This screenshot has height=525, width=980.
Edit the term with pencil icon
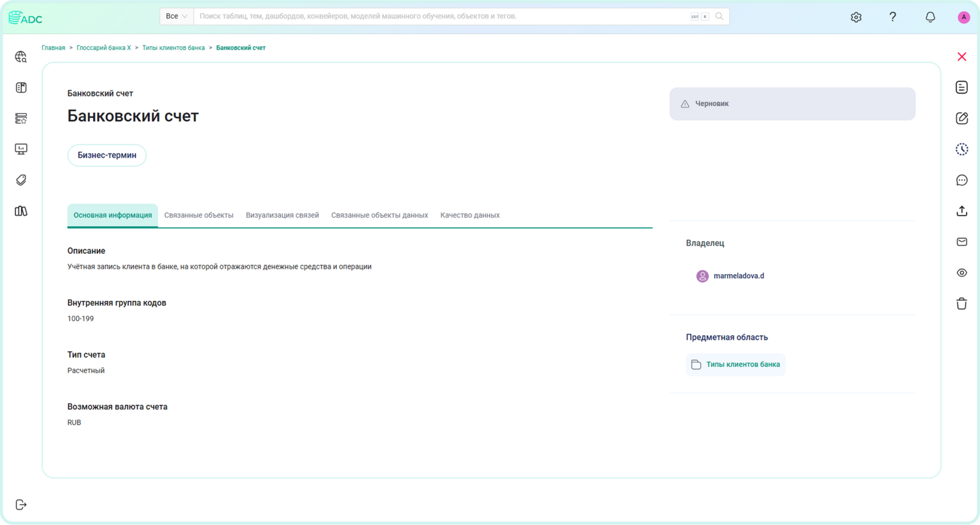[962, 118]
